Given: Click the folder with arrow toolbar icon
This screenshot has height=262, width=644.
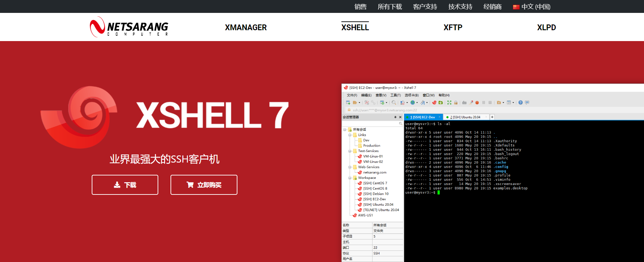Looking at the screenshot, I should (499, 102).
